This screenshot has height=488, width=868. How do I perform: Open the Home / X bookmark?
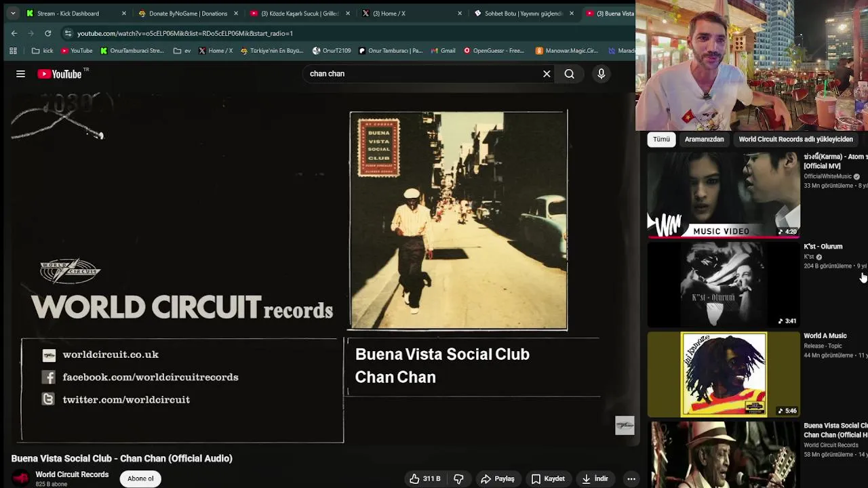(x=215, y=51)
